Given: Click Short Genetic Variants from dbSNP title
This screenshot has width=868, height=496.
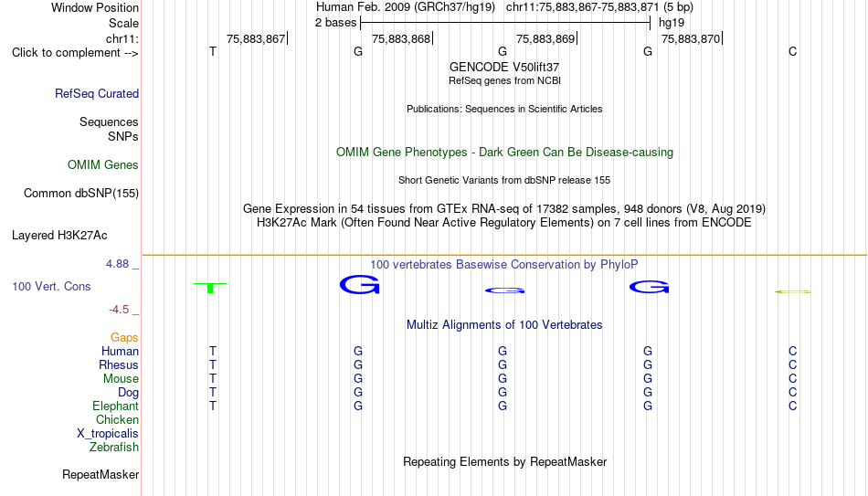Looking at the screenshot, I should click(x=504, y=181).
